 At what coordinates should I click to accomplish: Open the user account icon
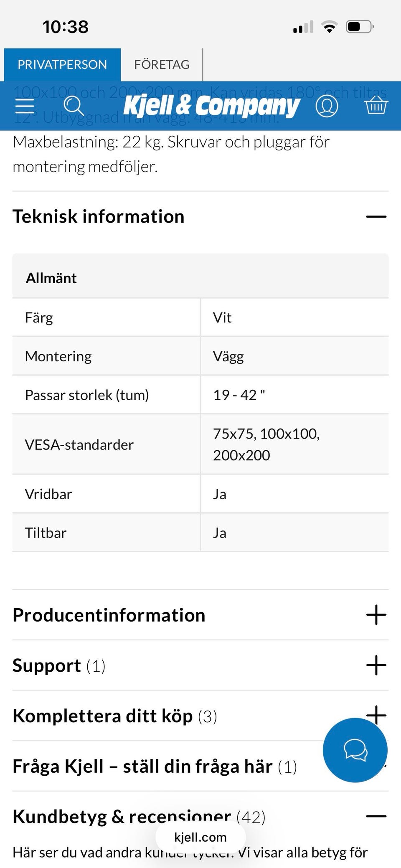pos(327,106)
